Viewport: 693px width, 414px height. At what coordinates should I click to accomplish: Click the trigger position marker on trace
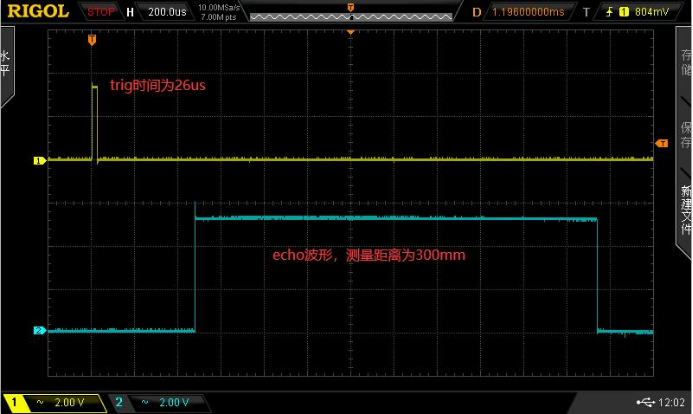pos(91,40)
